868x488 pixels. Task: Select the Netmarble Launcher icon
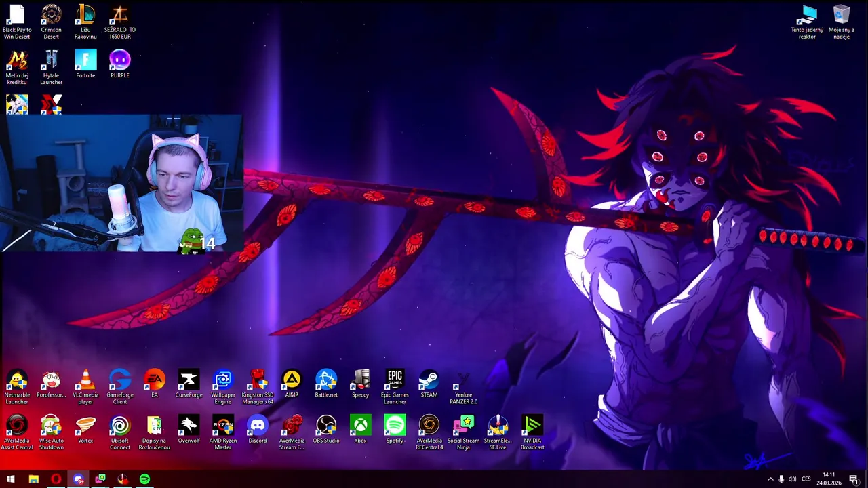pyautogui.click(x=17, y=387)
